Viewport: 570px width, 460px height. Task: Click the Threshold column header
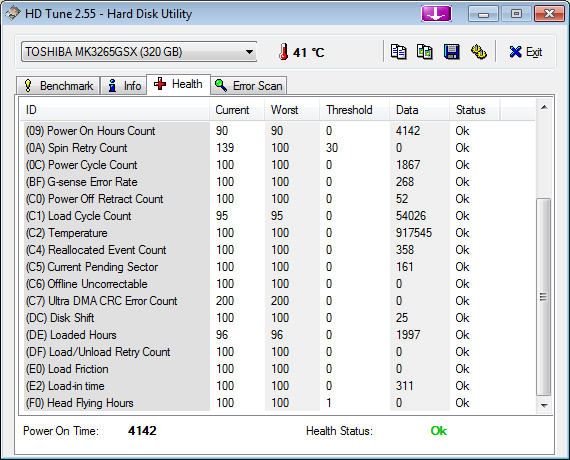[x=354, y=110]
